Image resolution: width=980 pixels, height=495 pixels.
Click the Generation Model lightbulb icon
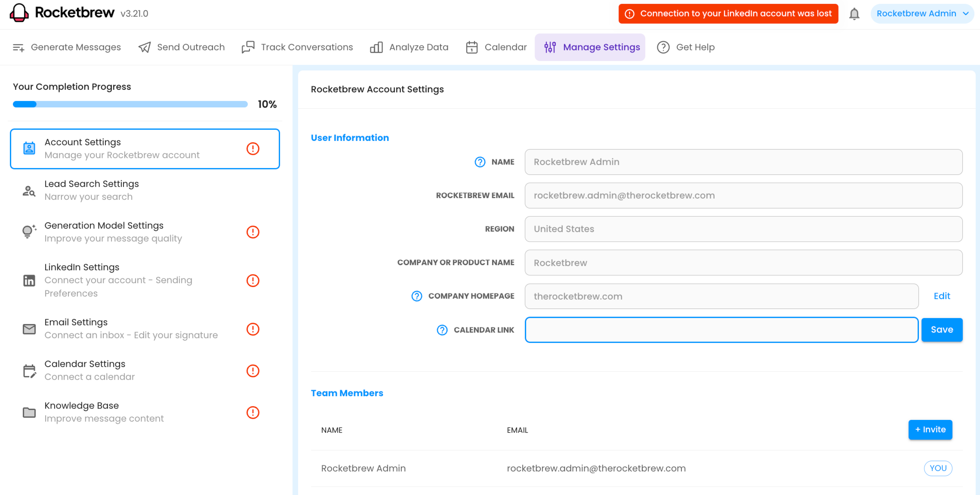click(29, 232)
